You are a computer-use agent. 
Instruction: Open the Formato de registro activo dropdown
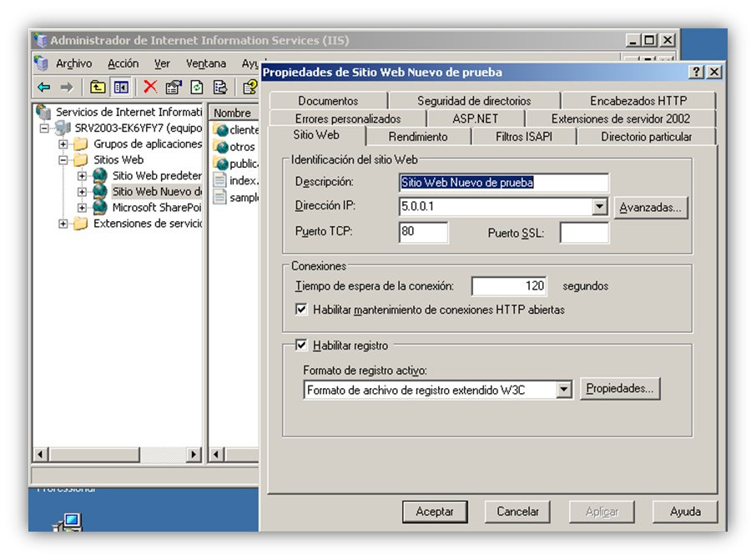[563, 389]
